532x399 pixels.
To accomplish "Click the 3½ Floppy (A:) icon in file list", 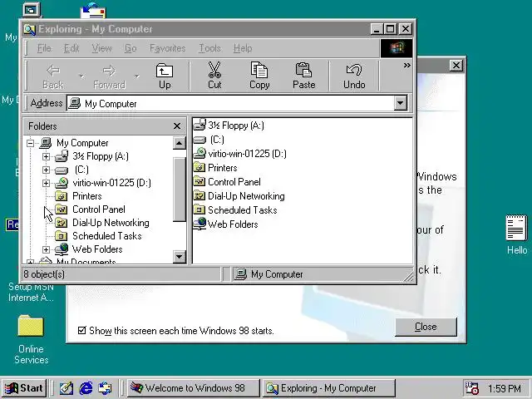I will pyautogui.click(x=199, y=125).
